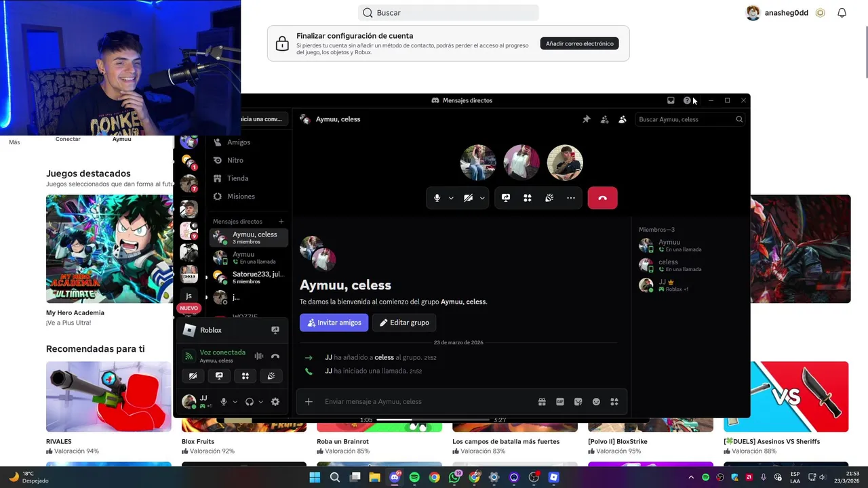The height and width of the screenshot is (488, 868).
Task: Disconnect from voice in Voz conectada panel
Action: tap(275, 356)
